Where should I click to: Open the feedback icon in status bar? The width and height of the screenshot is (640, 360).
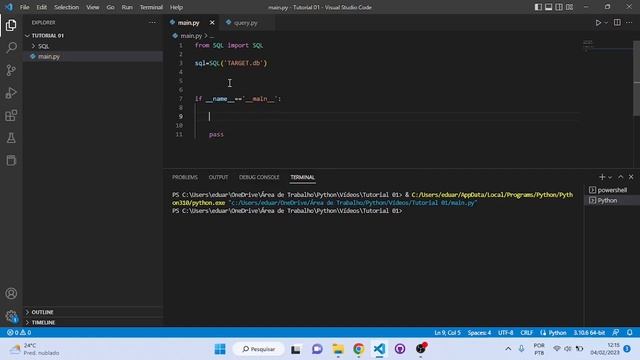(x=616, y=332)
